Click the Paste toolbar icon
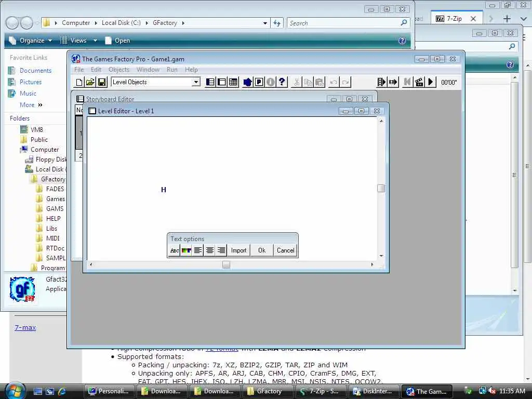The height and width of the screenshot is (399, 532). pos(320,82)
